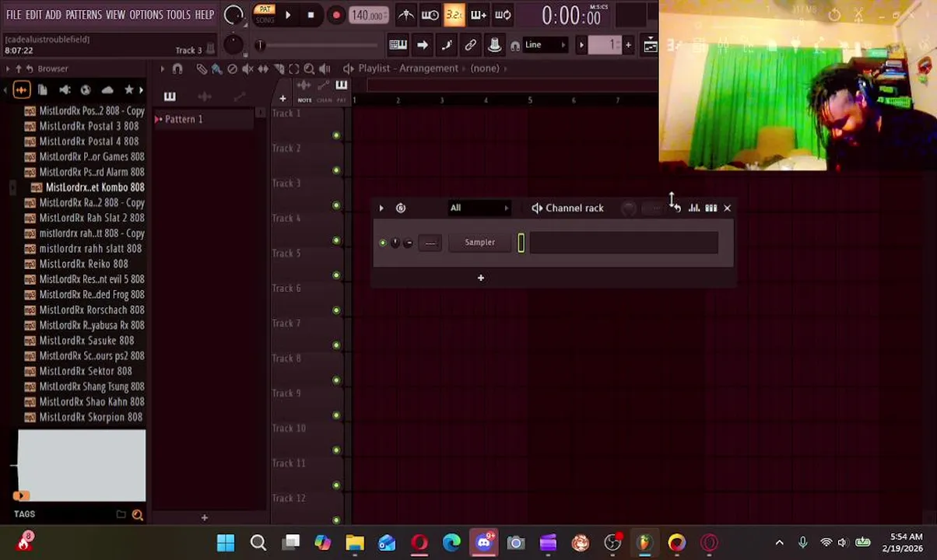Screen dimensions: 937x560
Task: Open the ADD menu
Action: pos(53,15)
